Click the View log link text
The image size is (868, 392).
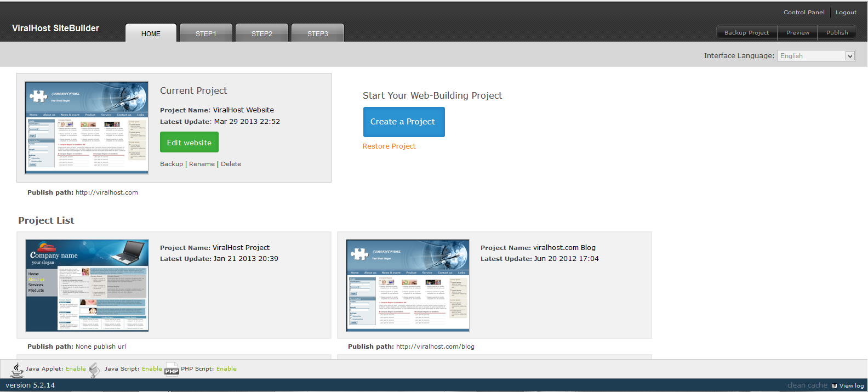852,386
